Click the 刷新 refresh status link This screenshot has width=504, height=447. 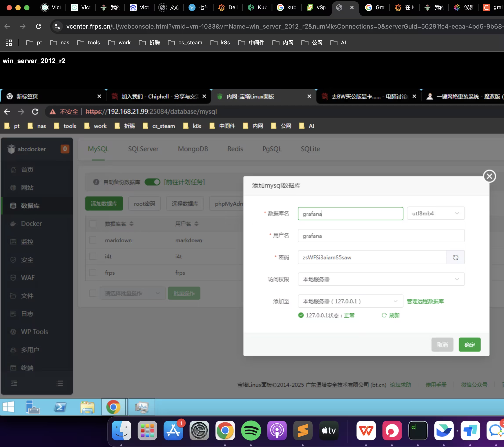[x=391, y=315]
